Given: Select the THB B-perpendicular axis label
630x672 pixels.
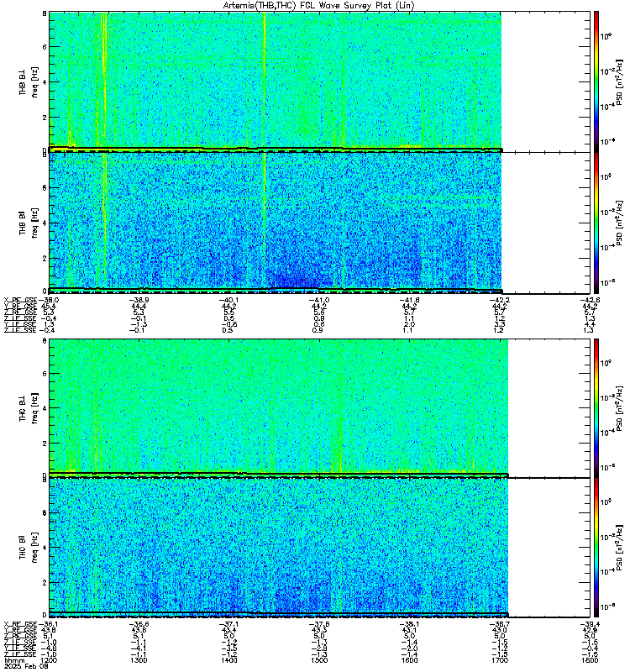Looking at the screenshot, I should pyautogui.click(x=23, y=81).
